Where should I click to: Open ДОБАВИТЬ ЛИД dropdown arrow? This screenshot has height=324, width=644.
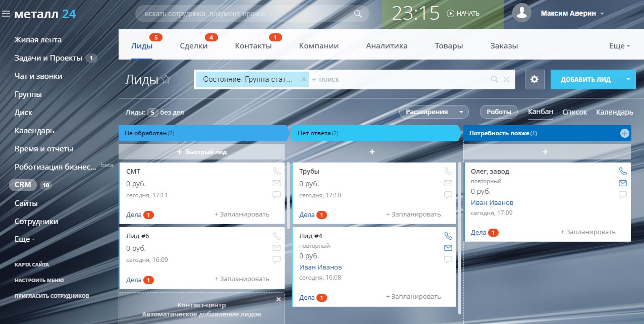pos(628,79)
